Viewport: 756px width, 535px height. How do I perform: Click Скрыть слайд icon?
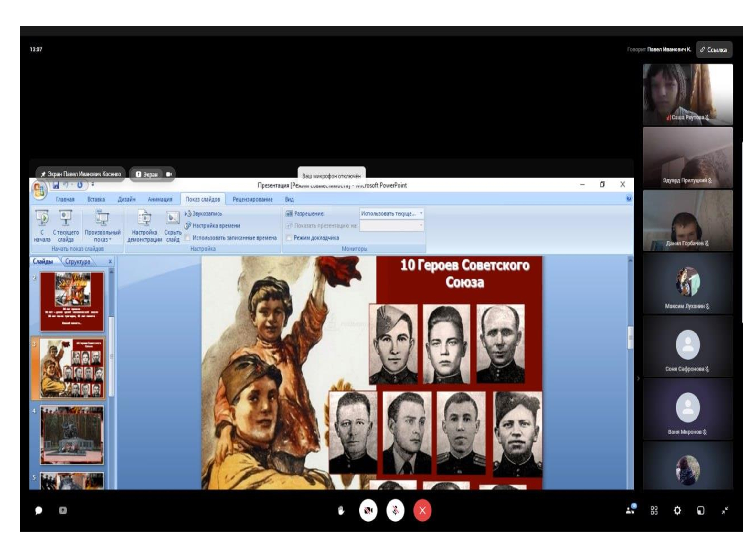(x=173, y=226)
